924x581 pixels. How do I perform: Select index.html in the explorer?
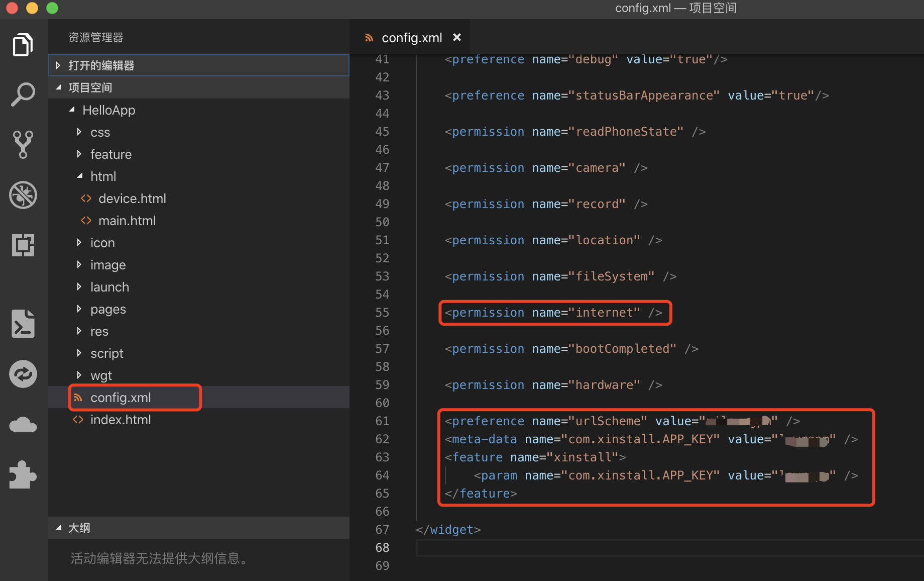click(121, 419)
